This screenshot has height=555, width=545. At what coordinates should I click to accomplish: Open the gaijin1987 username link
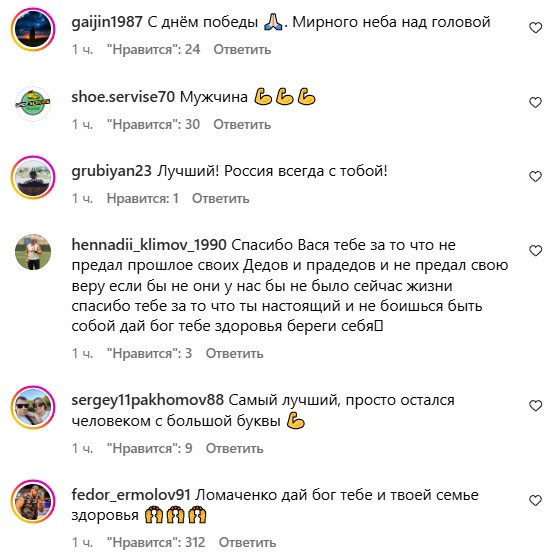click(x=107, y=22)
